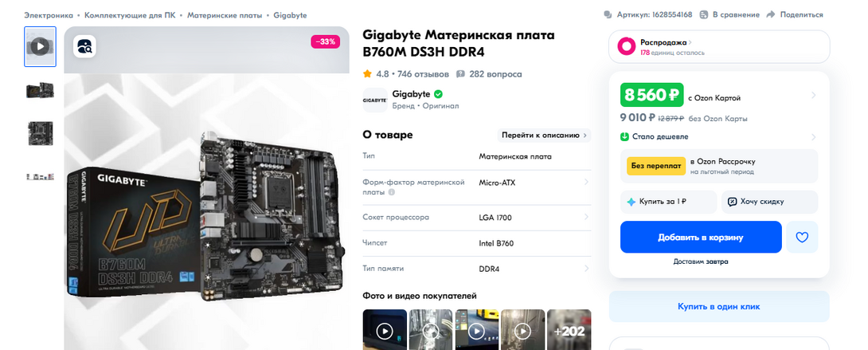Go to Комплектующие для ПК breadcrumb
The width and height of the screenshot is (868, 350).
pyautogui.click(x=130, y=15)
